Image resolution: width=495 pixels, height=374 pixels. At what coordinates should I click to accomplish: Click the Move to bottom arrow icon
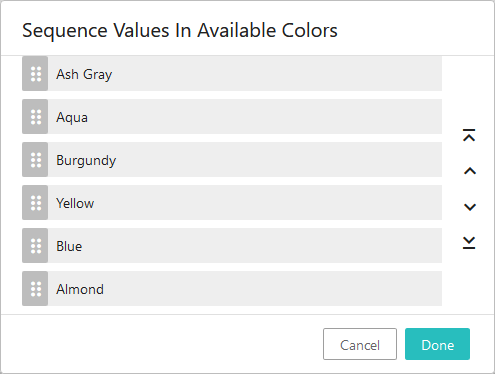click(469, 243)
